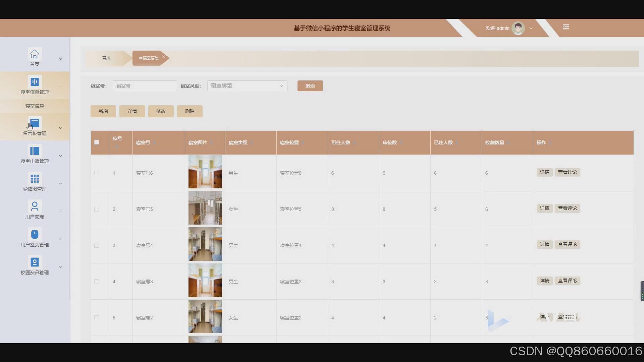Select the 寝室申请管理 sidebar icon
Image resolution: width=644 pixels, height=362 pixels.
[x=35, y=151]
